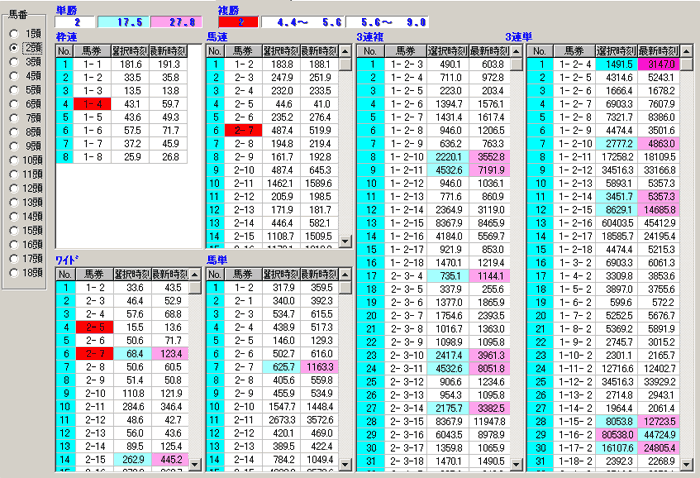Select the 14頭 radio button
The width and height of the screenshot is (700, 478).
[14, 216]
